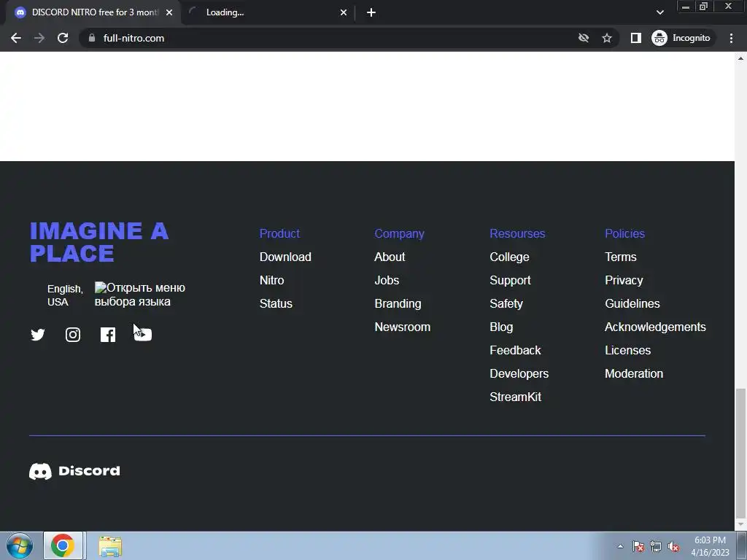Click the Chrome taskbar icon
Screen dimensions: 747x560
[x=63, y=545]
